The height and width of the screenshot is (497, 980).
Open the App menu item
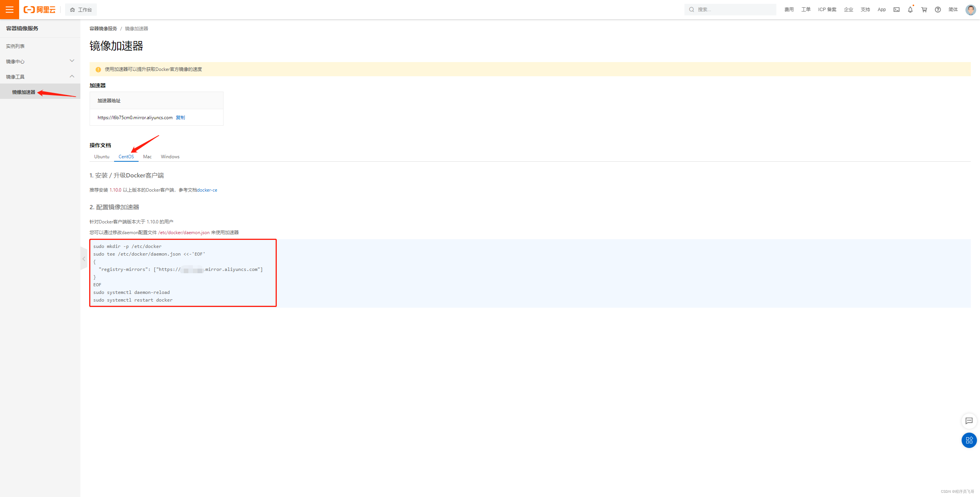pyautogui.click(x=882, y=10)
